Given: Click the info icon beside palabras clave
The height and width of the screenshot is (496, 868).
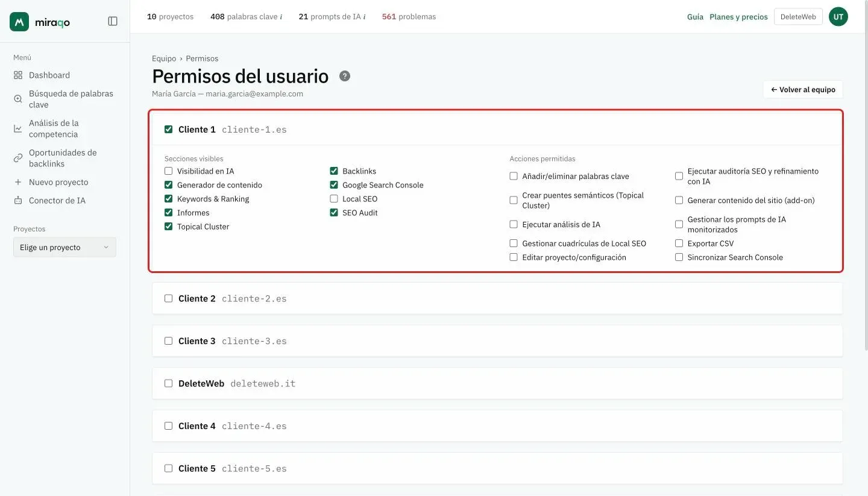Looking at the screenshot, I should 281,17.
